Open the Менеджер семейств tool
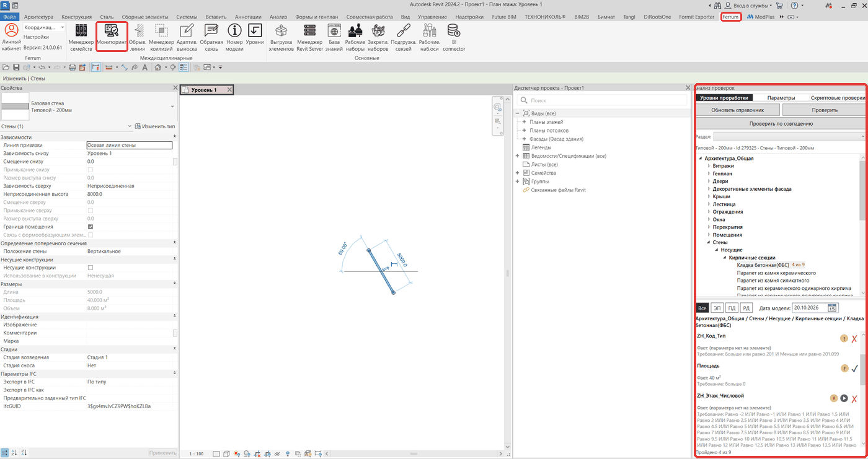This screenshot has width=868, height=459. (x=81, y=37)
